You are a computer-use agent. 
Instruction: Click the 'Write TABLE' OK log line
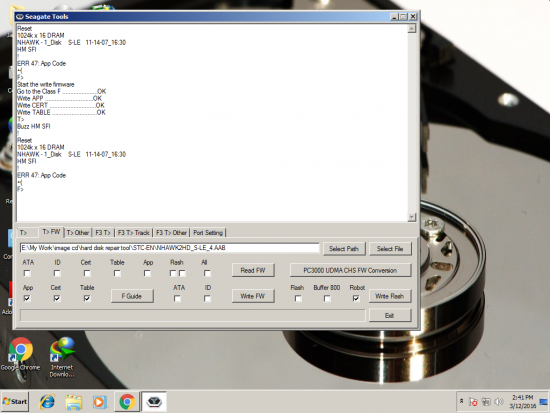click(x=61, y=112)
